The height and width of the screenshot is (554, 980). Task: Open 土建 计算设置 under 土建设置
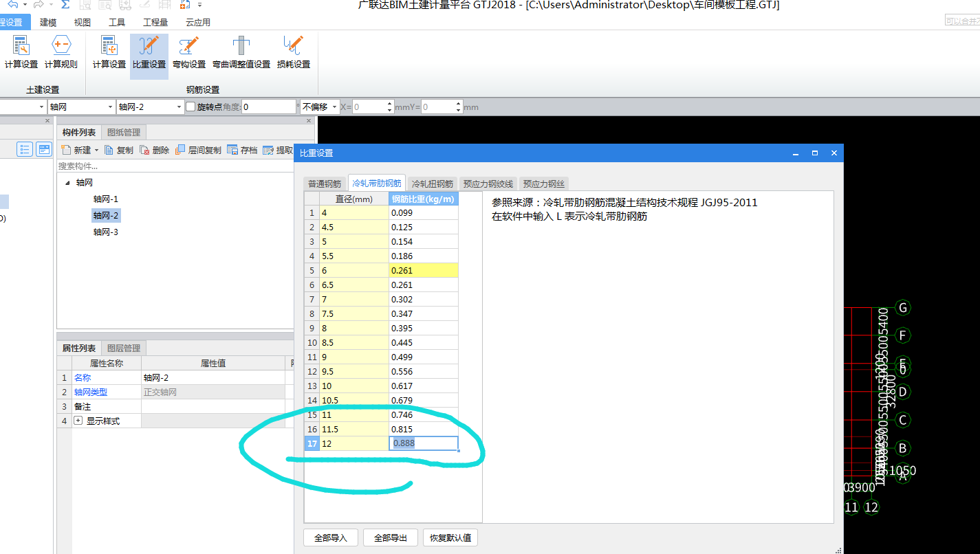[21, 52]
